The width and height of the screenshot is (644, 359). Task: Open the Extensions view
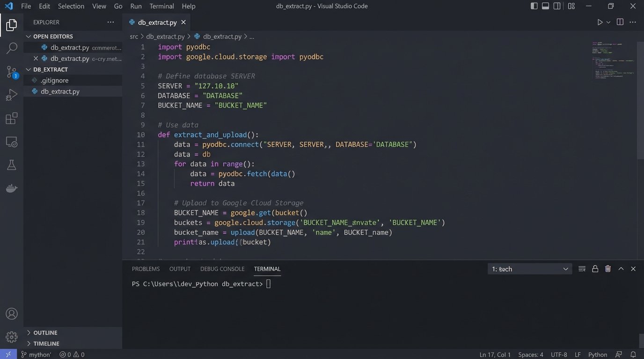coord(12,119)
